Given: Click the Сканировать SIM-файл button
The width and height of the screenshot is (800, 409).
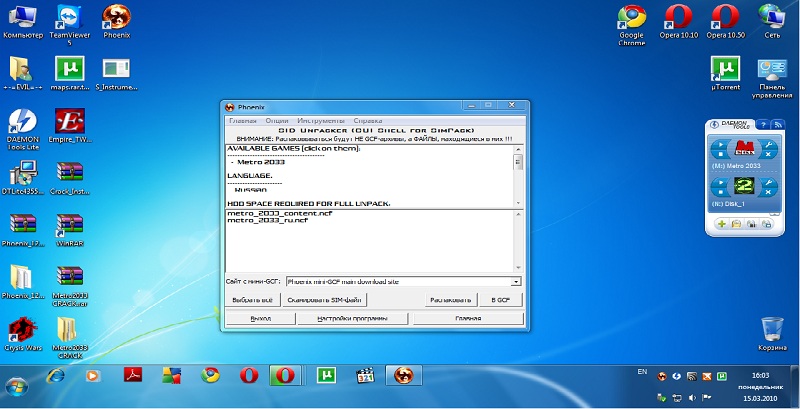Looking at the screenshot, I should (324, 300).
